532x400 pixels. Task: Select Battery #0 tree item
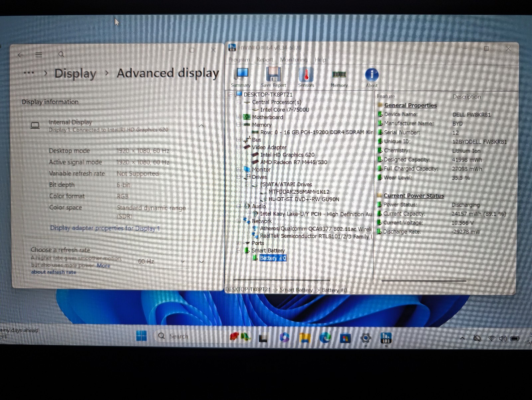pos(273,258)
